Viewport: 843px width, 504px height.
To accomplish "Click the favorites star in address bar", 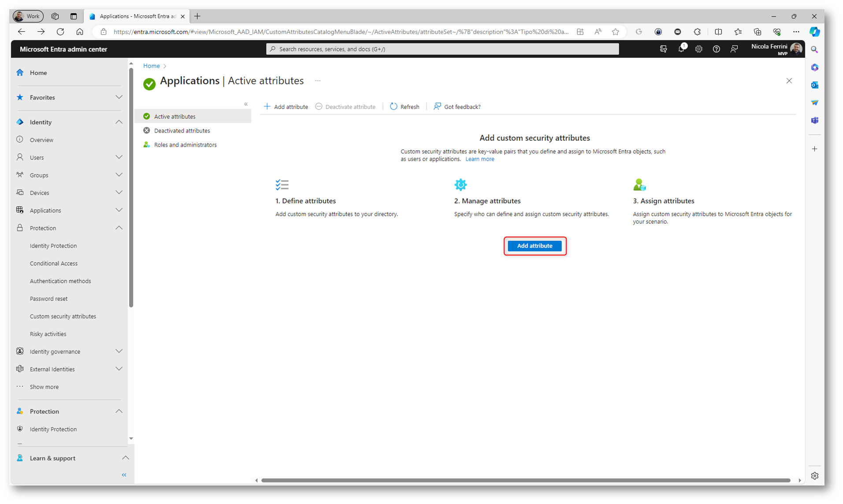I will click(616, 32).
